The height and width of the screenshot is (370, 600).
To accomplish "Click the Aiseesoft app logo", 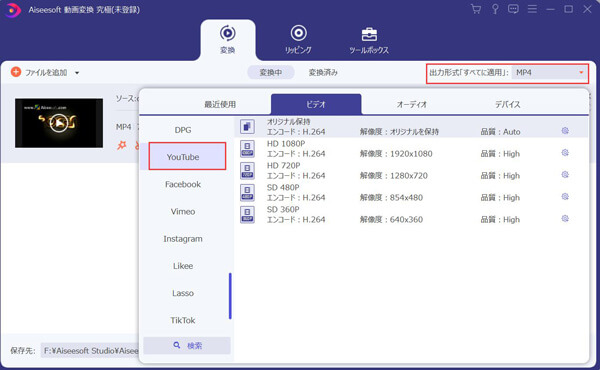I will click(x=13, y=10).
